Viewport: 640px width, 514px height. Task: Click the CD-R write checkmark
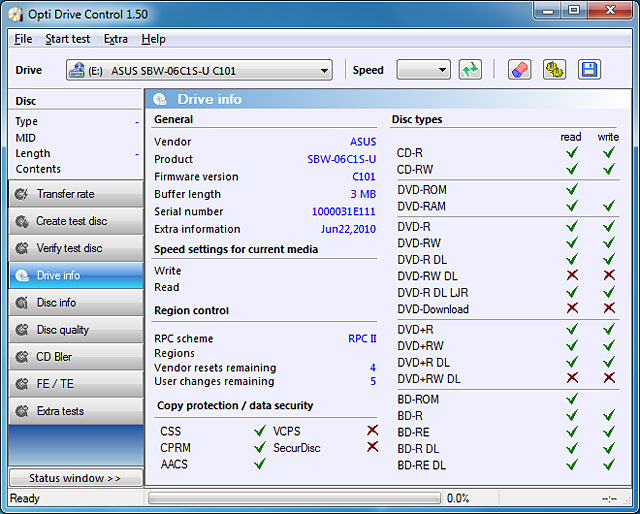609,152
